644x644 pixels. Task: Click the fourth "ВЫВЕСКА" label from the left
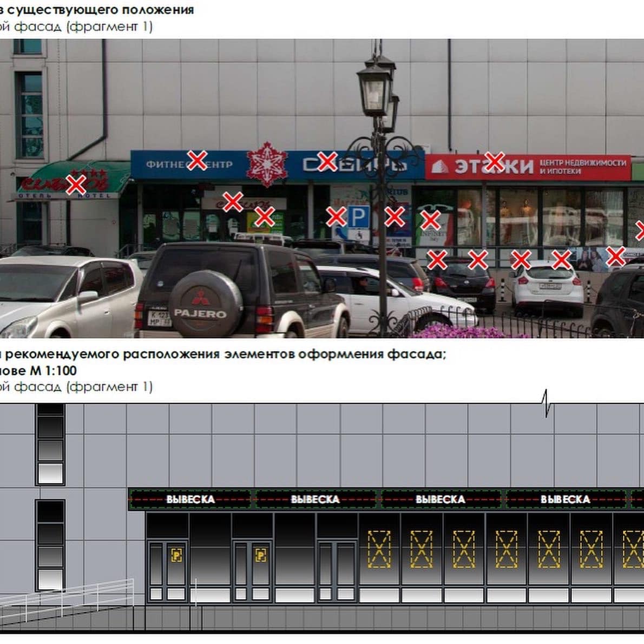pos(565,499)
